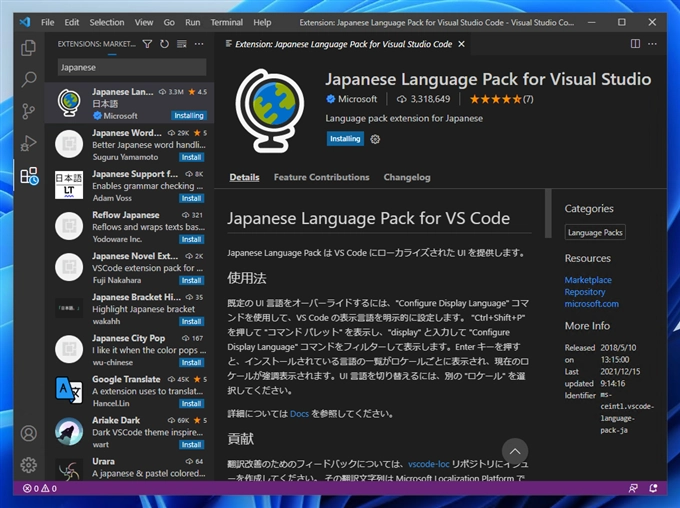Clear extensions search results icon
The width and height of the screenshot is (680, 508).
[x=182, y=44]
